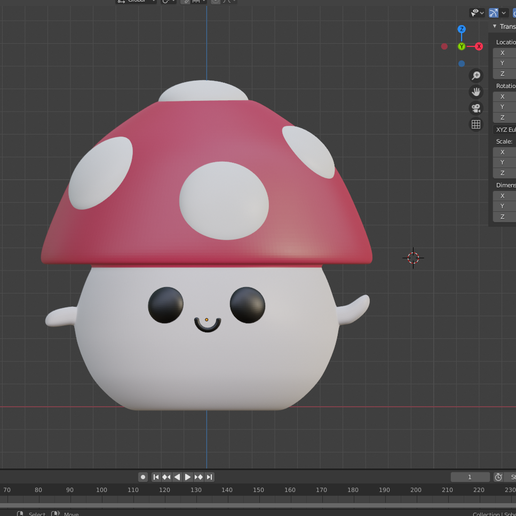Select the mushroom's left arm

click(60, 317)
